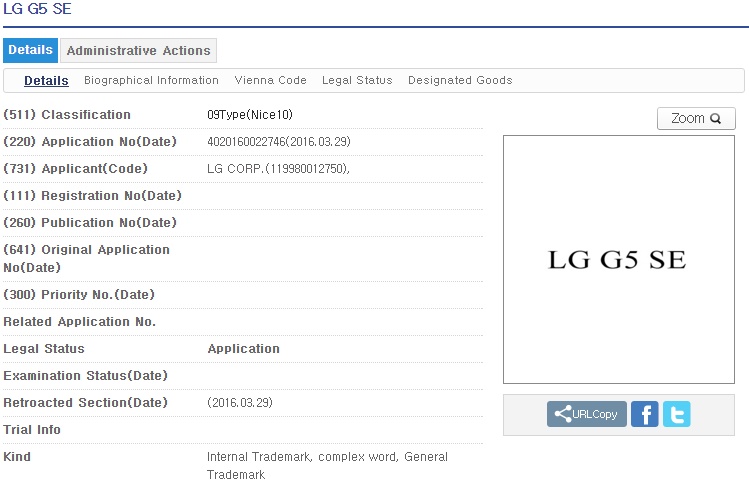Screen dimensions: 749x488
Task: Click the Trial Info label
Action: pyautogui.click(x=32, y=430)
